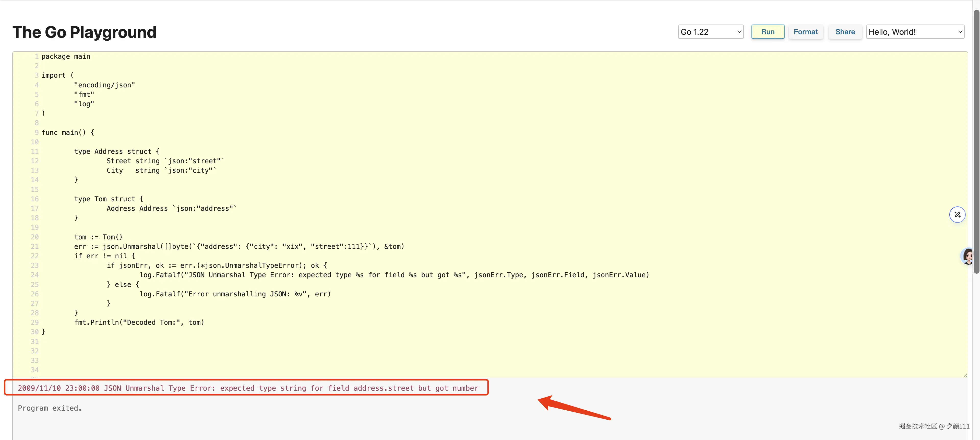Screen dimensions: 980x440
Task: Click the func main() line
Action: point(68,132)
